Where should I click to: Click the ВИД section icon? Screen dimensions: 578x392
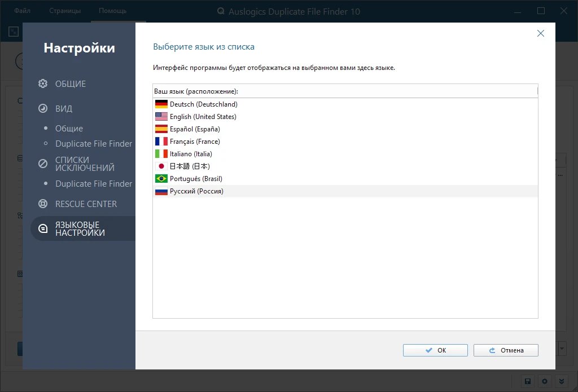click(43, 108)
